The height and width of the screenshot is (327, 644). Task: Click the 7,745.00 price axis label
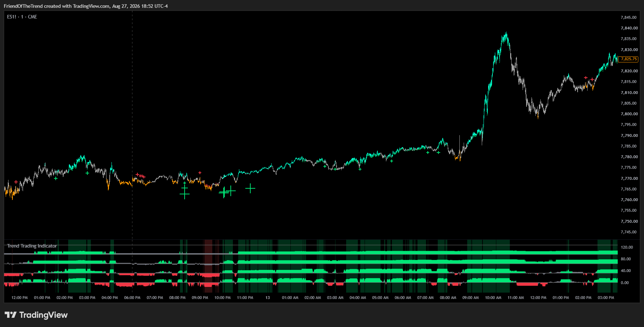[628, 232]
